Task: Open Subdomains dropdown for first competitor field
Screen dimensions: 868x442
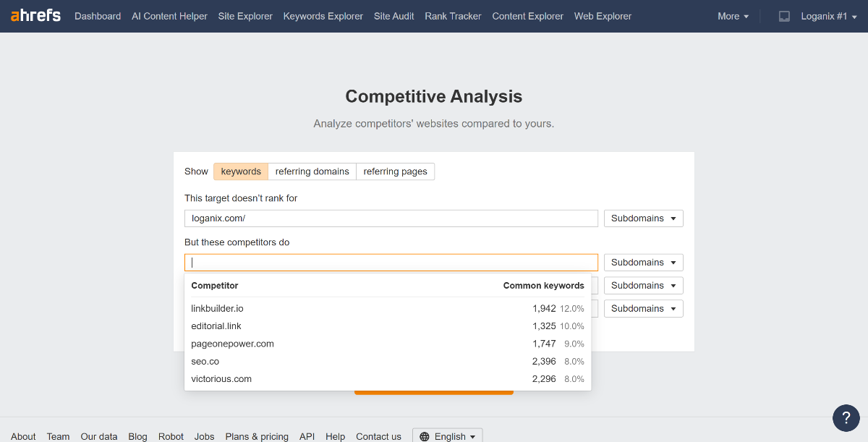Action: pos(644,263)
